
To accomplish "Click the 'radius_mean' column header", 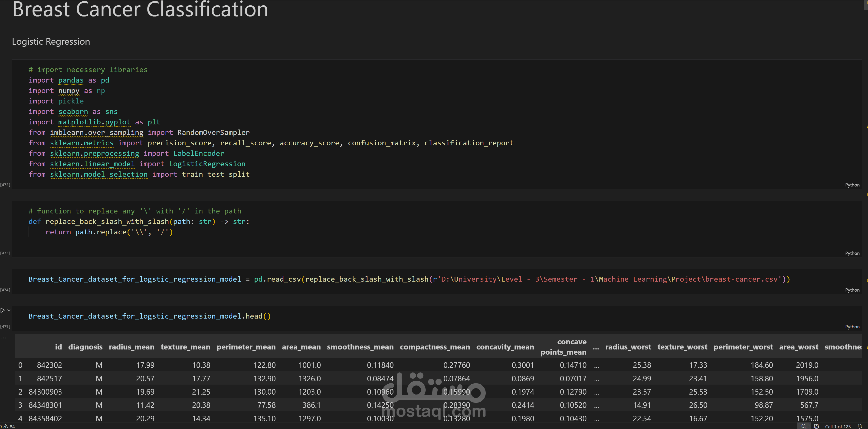I will pyautogui.click(x=131, y=347).
